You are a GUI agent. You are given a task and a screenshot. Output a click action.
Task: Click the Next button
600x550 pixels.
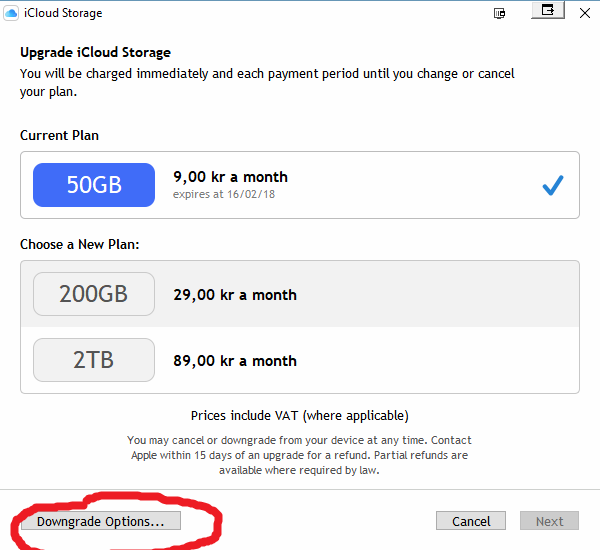549,521
